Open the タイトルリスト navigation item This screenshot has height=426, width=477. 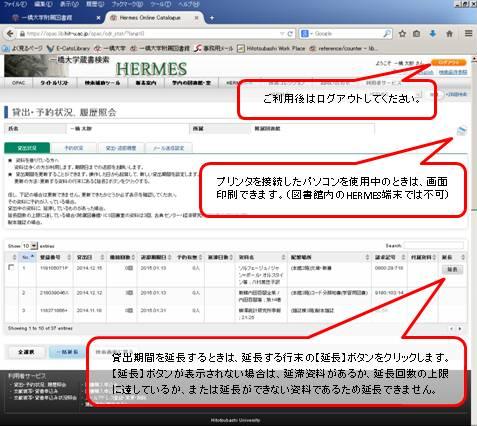(x=55, y=83)
